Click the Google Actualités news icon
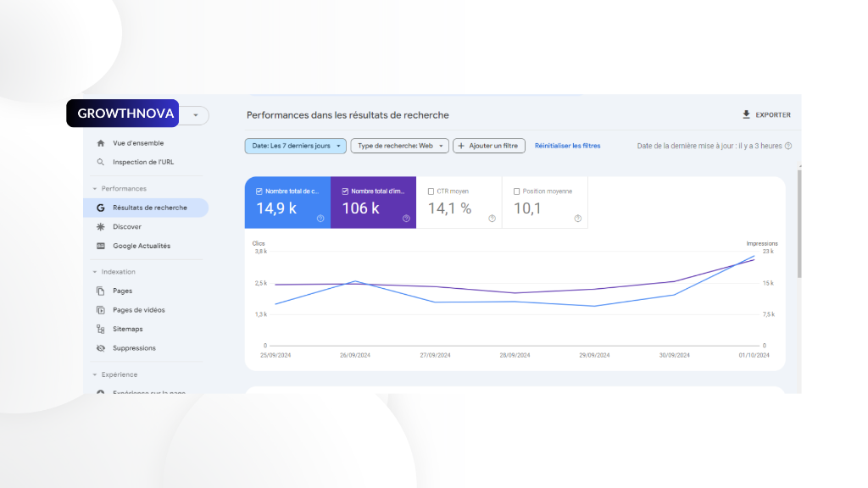Screen dimensions: 868x488 click(101, 246)
